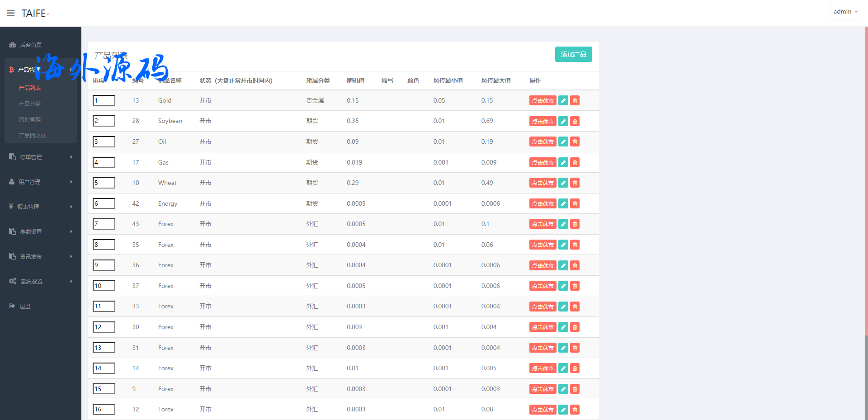Image resolution: width=868 pixels, height=420 pixels.
Task: Click the trash icon in Gas row
Action: coord(575,163)
